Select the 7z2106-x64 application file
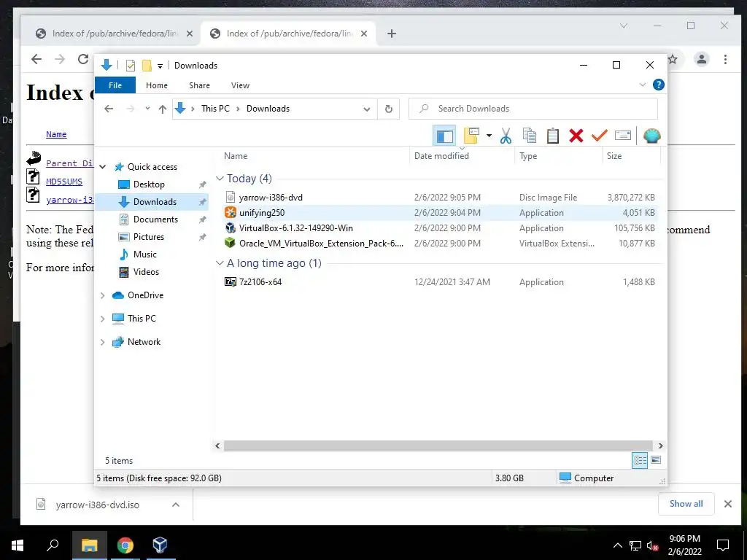 (x=440, y=282)
